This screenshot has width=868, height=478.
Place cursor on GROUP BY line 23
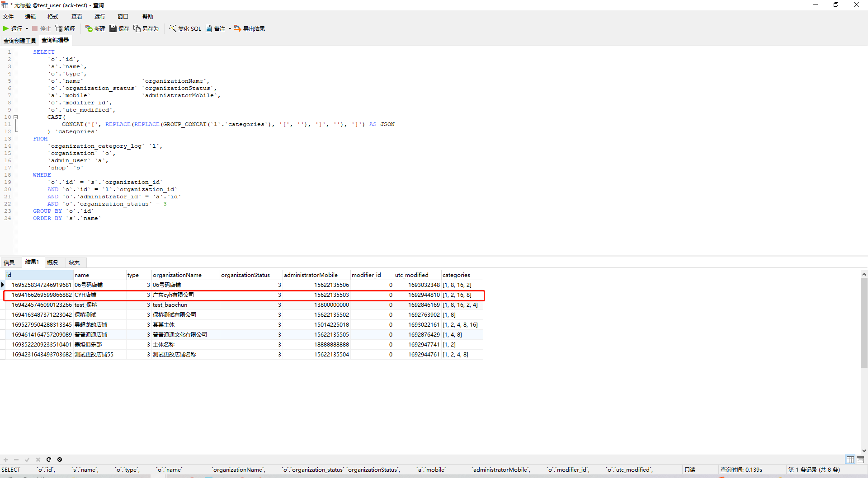63,211
